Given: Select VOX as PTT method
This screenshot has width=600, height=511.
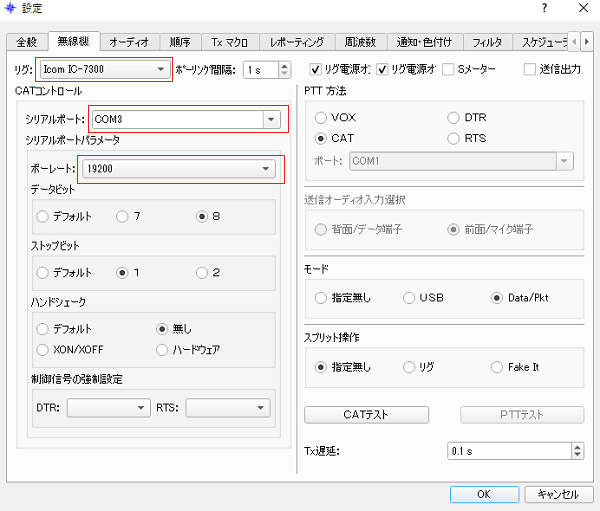Looking at the screenshot, I should coord(322,118).
